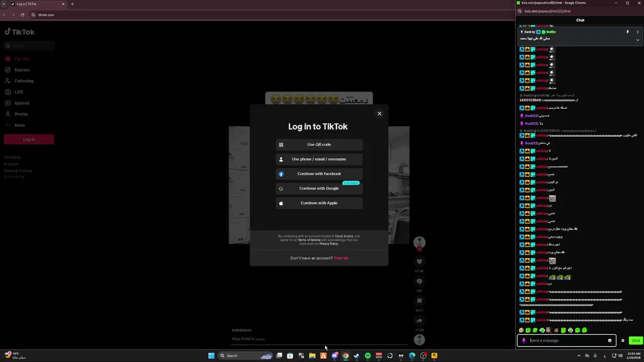Expand the Company footer section
This screenshot has height=362, width=644.
pyautogui.click(x=12, y=157)
